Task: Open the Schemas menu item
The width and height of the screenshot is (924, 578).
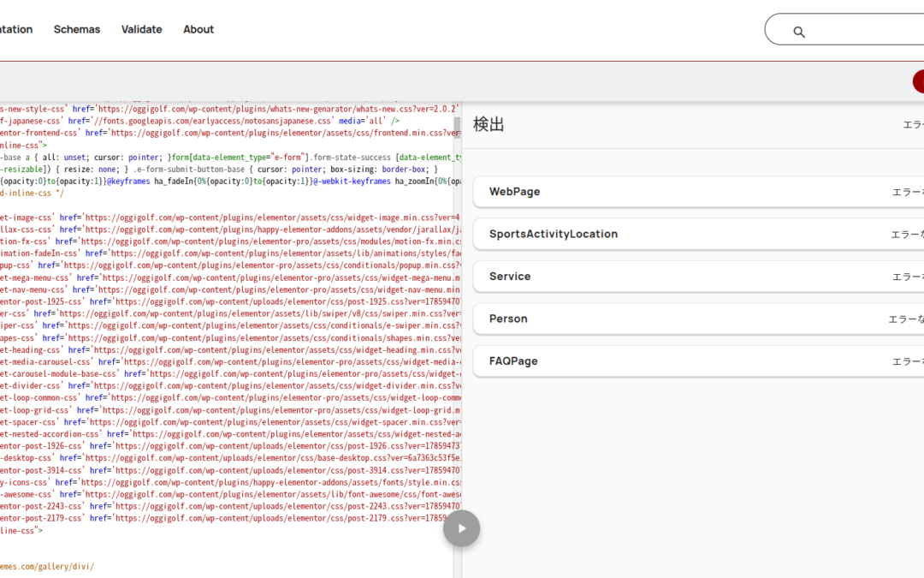Action: (77, 29)
